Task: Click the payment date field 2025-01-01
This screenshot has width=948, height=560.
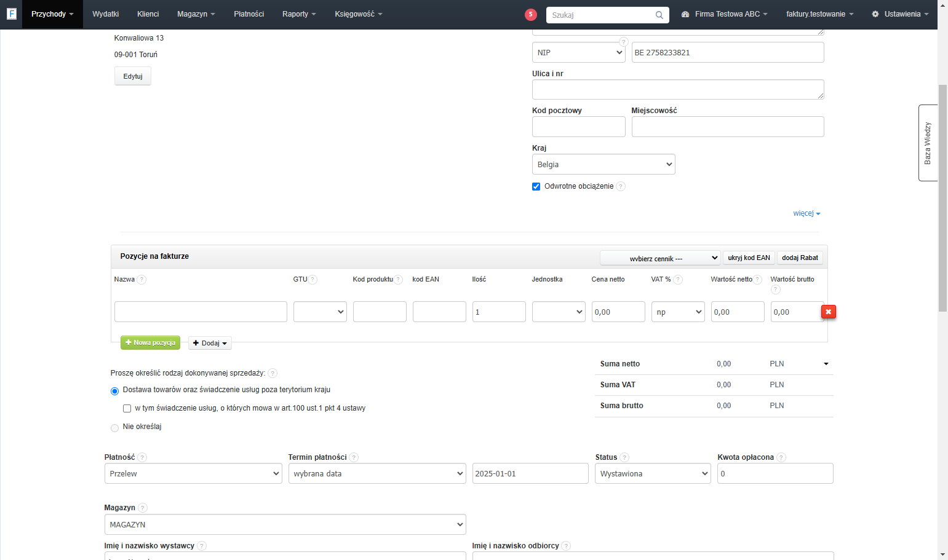Action: 530,473
